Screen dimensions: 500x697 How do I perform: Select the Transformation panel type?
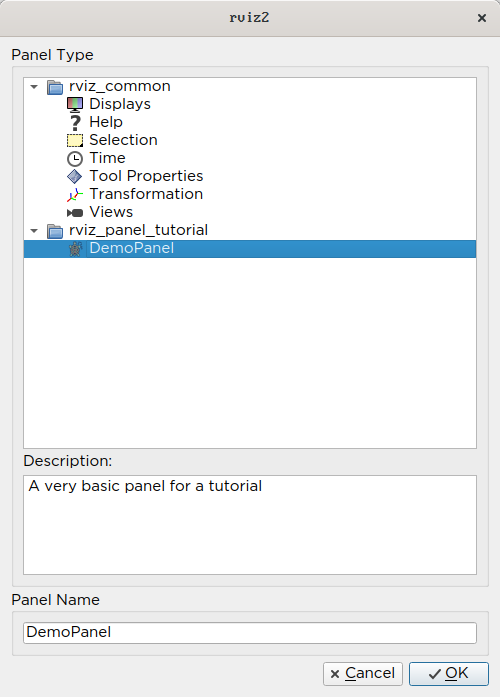(146, 194)
